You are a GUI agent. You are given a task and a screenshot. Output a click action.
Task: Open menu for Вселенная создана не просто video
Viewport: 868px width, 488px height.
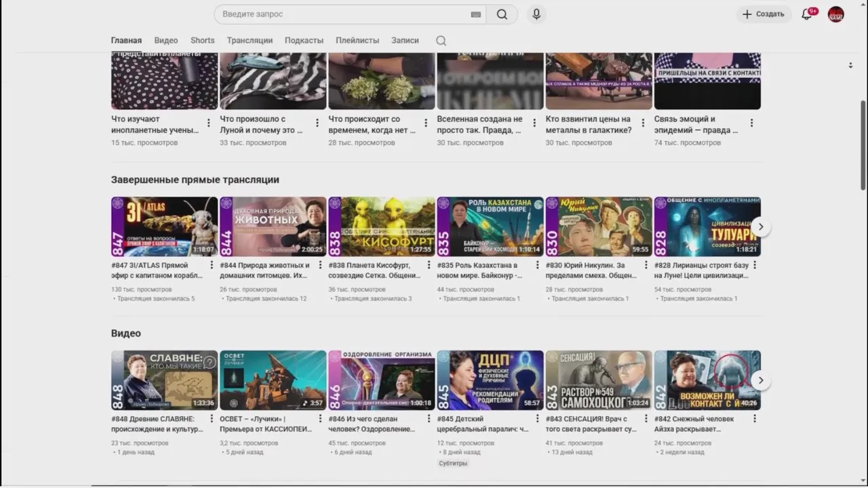coord(534,123)
